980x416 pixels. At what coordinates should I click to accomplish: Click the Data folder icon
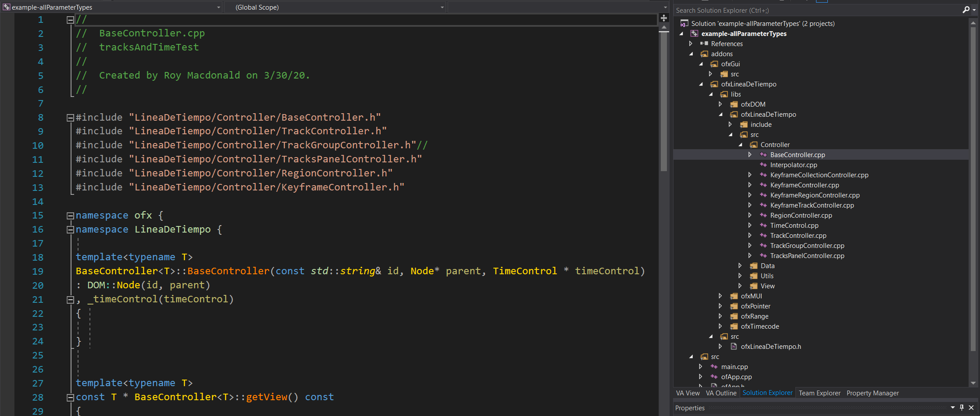(x=754, y=265)
